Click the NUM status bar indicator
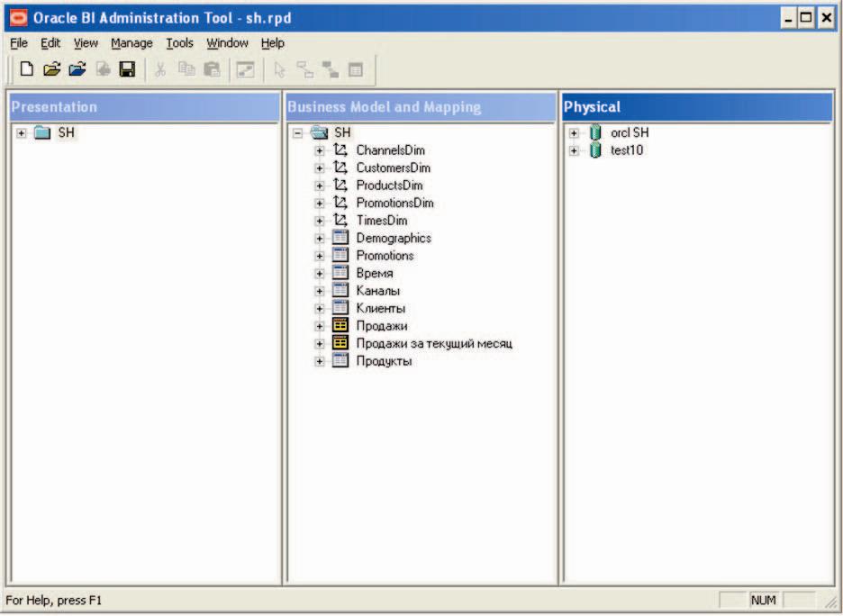 764,600
